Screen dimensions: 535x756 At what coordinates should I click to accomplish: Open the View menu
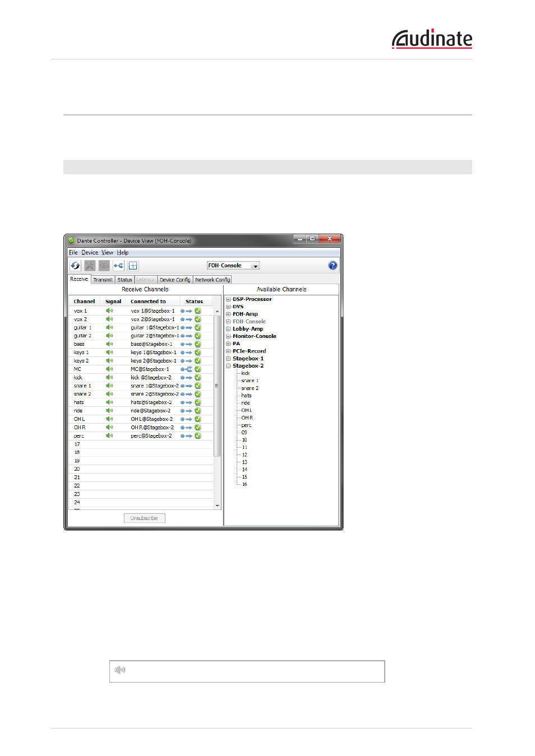pyautogui.click(x=107, y=253)
